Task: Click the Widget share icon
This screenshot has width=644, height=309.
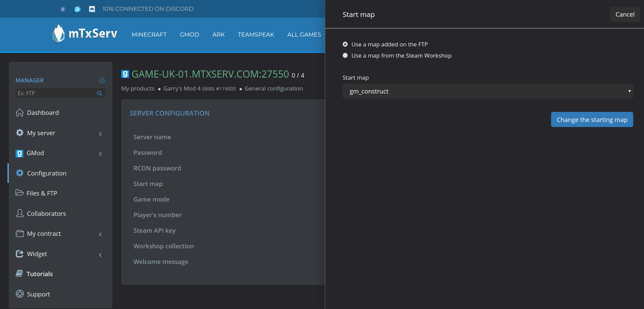Action: (x=20, y=253)
